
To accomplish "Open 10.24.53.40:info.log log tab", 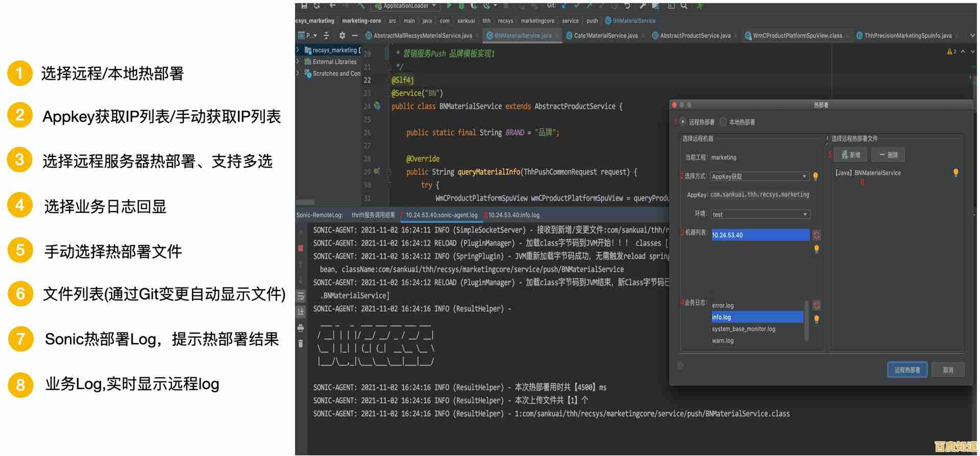I will coord(513,215).
